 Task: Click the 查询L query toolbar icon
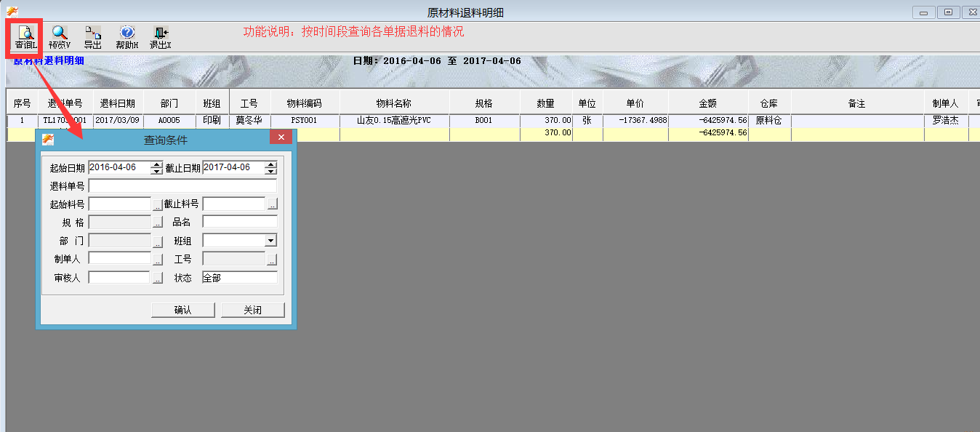tap(25, 37)
